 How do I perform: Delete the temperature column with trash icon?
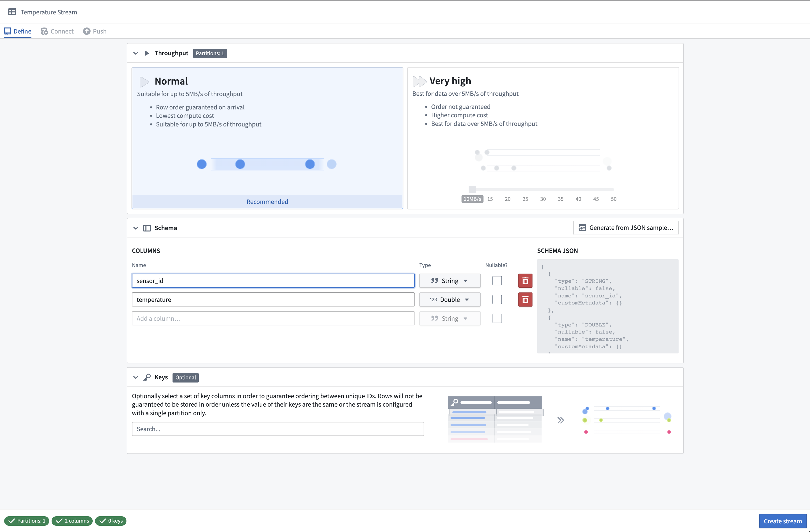point(525,300)
